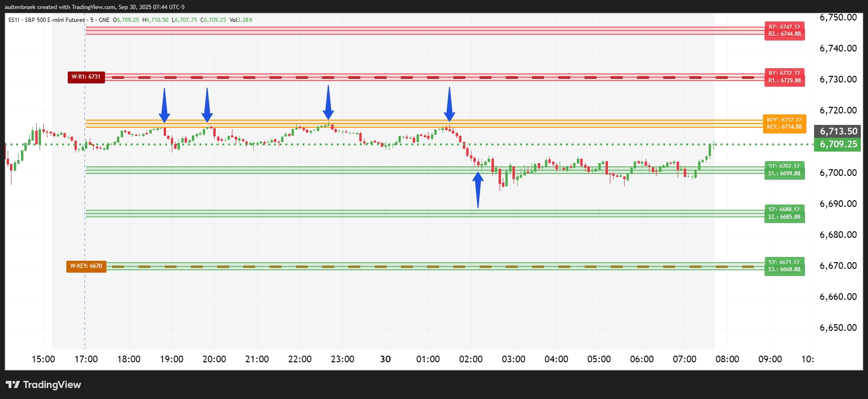
Task: Click the 23:00 time axis label
Action: coord(343,359)
